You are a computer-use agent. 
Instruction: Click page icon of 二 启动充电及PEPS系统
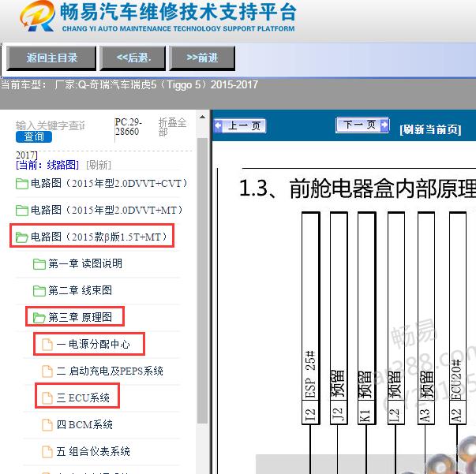pyautogui.click(x=47, y=371)
